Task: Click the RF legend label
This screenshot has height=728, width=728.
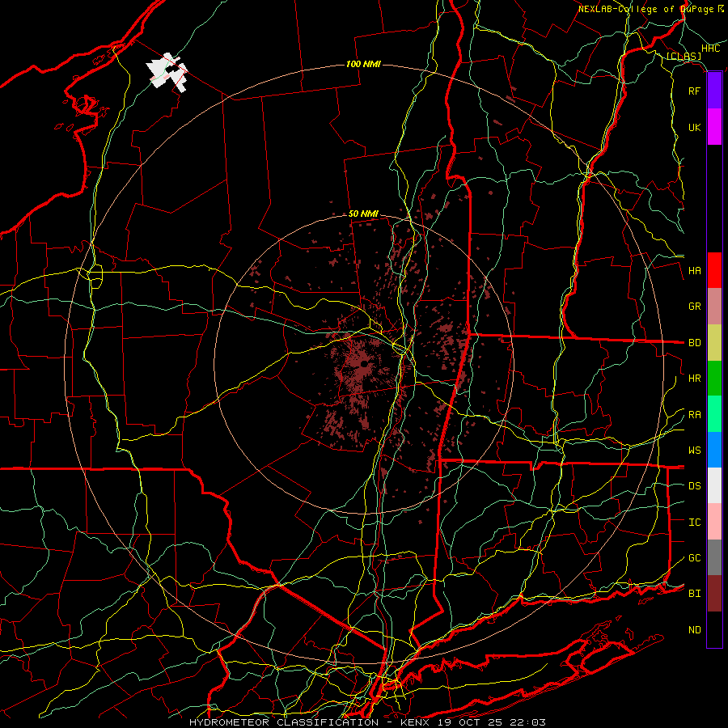Action: [695, 91]
